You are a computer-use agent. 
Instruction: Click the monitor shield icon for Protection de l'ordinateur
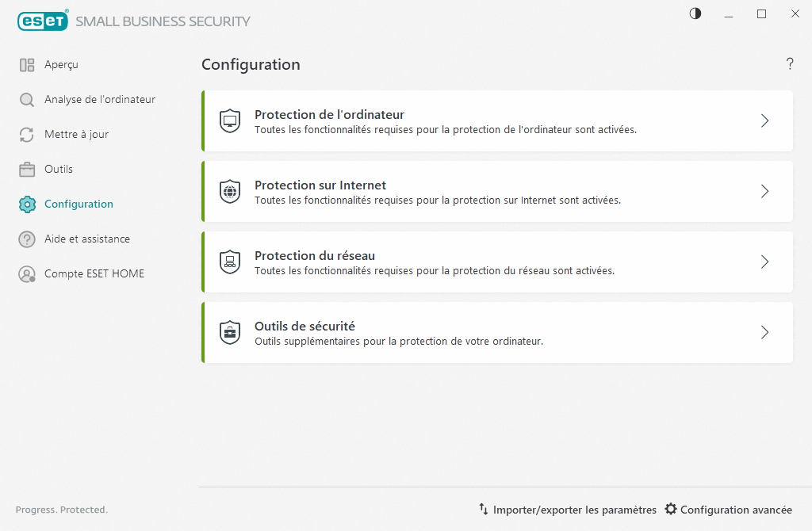tap(230, 121)
